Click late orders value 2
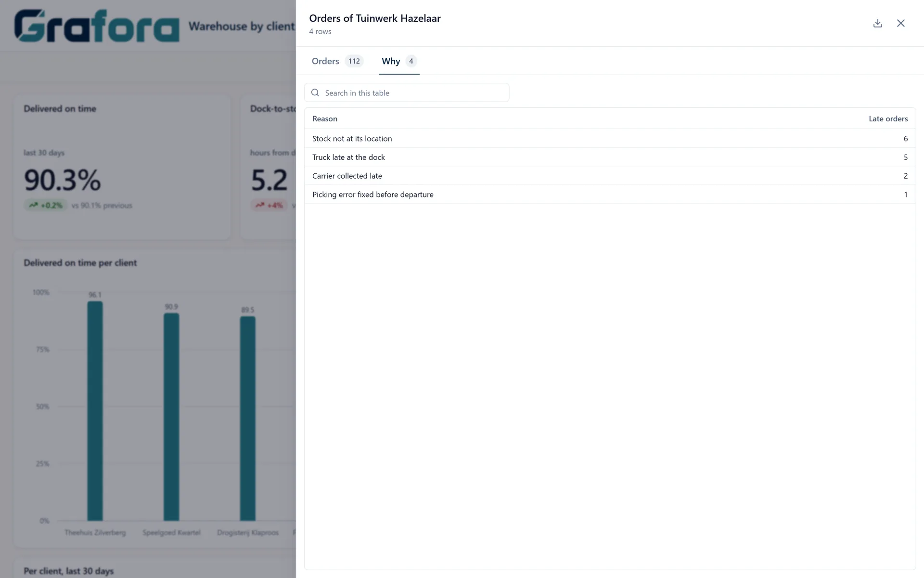 pyautogui.click(x=905, y=176)
